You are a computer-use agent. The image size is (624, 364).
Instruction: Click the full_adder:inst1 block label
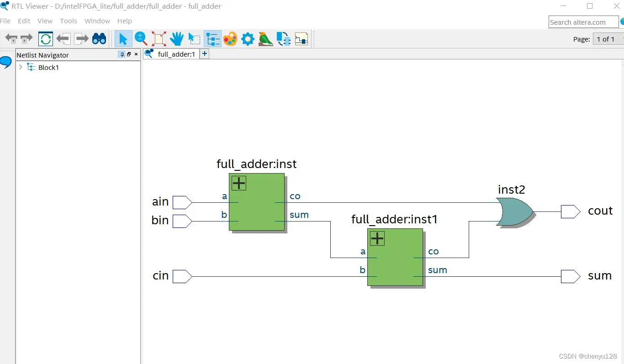[395, 219]
